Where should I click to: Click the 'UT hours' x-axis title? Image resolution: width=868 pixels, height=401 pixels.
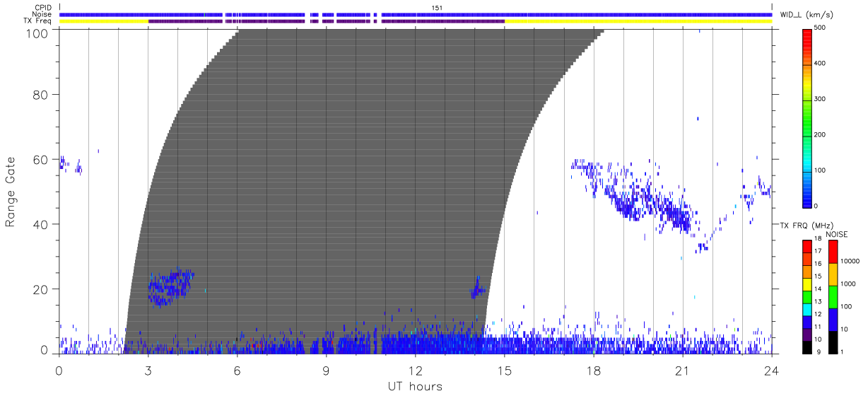[x=415, y=387]
